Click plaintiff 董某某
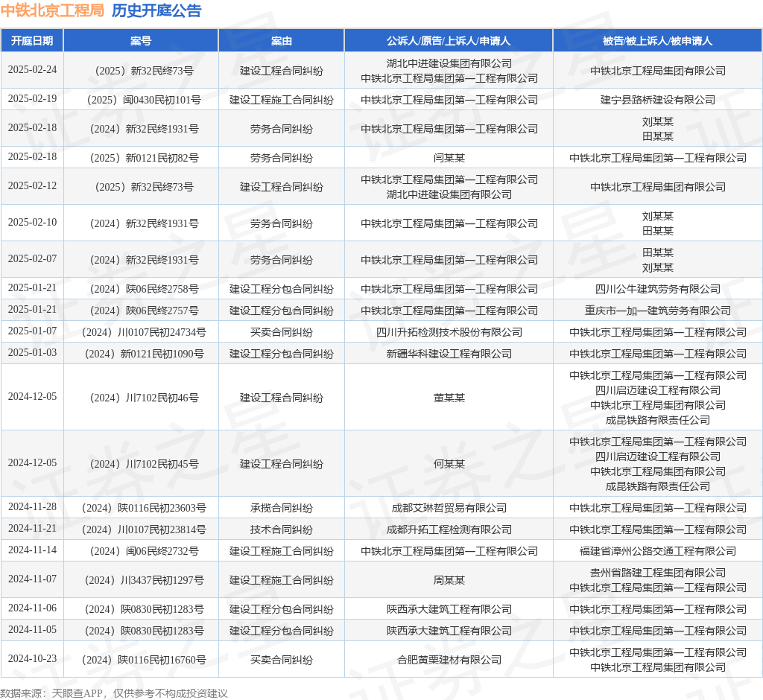This screenshot has width=763, height=700. tap(449, 398)
